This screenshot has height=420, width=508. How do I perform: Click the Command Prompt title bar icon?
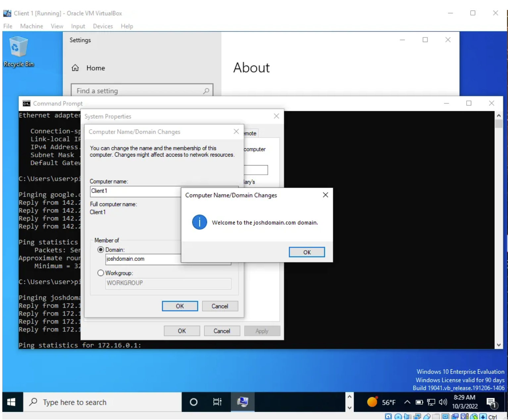point(26,104)
